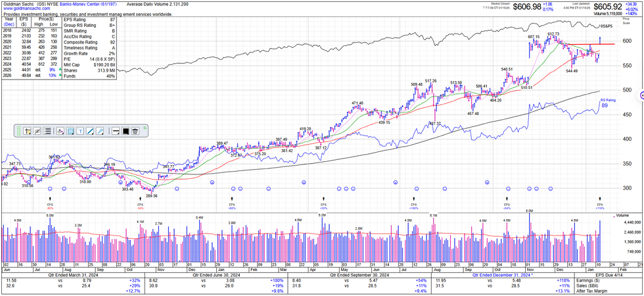644x296 pixels.
Task: Click the 612.73 price high label
Action: 553,34
